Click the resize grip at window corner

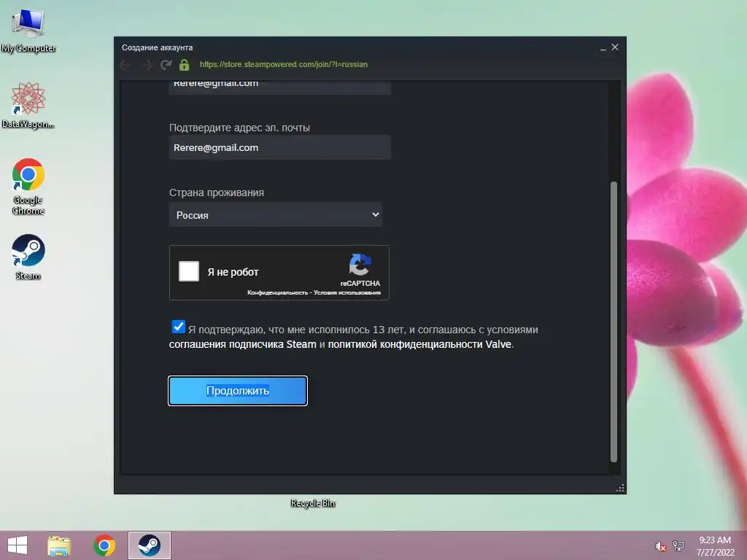620,488
